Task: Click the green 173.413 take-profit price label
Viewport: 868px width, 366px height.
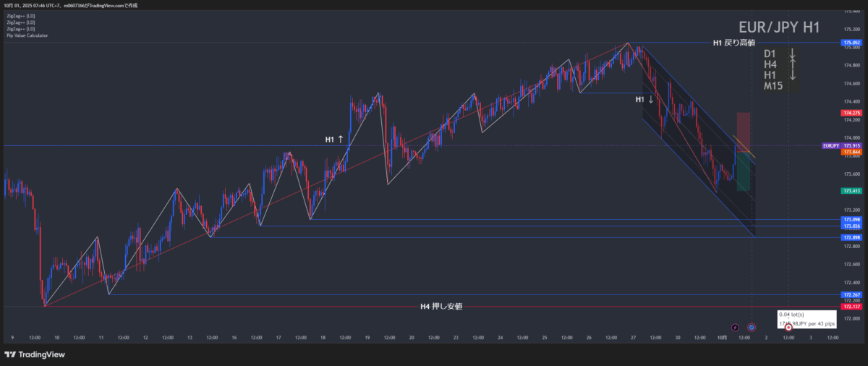Action: pos(851,191)
